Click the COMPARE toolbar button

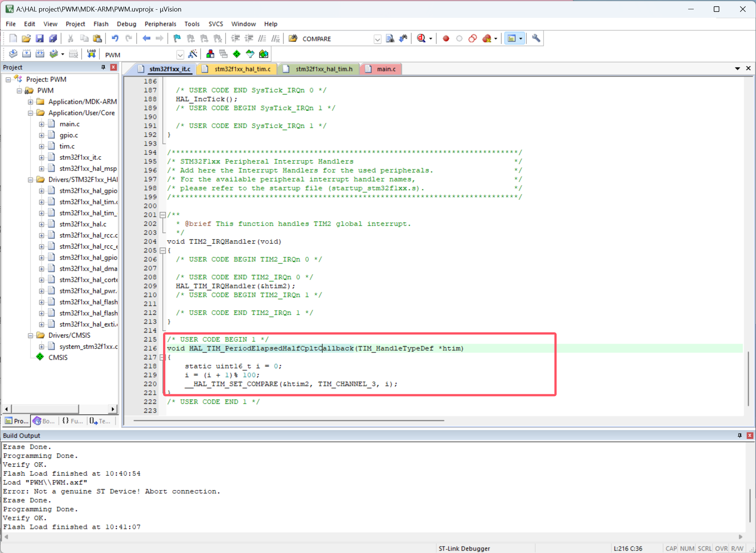pos(317,39)
